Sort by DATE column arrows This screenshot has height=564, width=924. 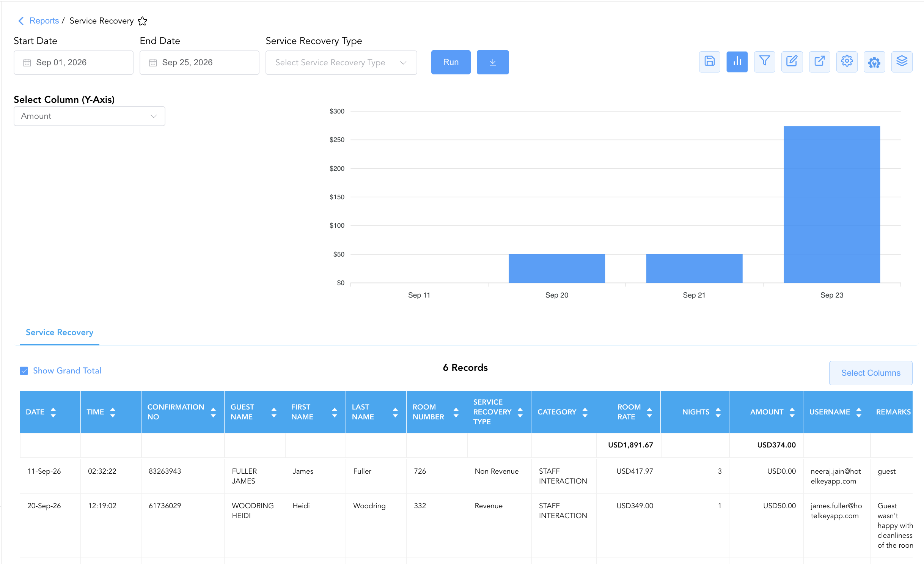pos(53,412)
